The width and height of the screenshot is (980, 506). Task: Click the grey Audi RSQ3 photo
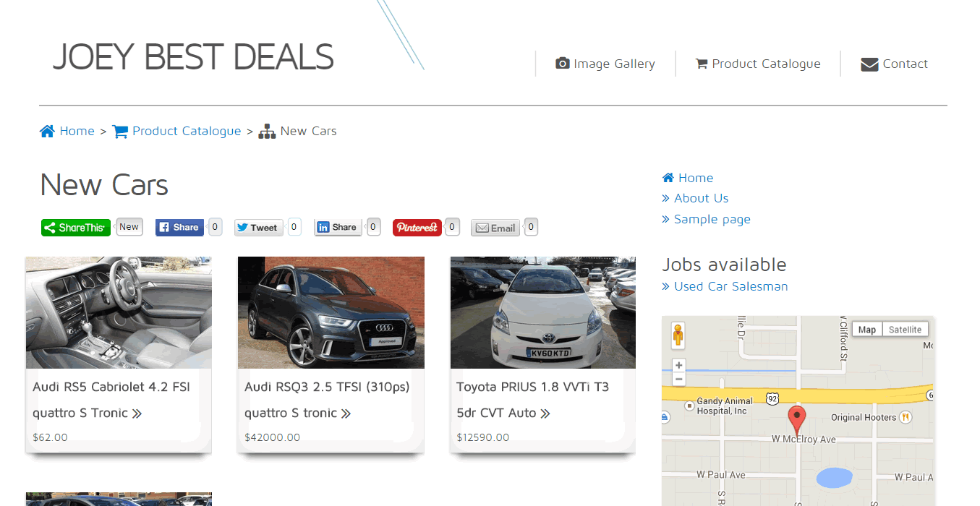(331, 312)
